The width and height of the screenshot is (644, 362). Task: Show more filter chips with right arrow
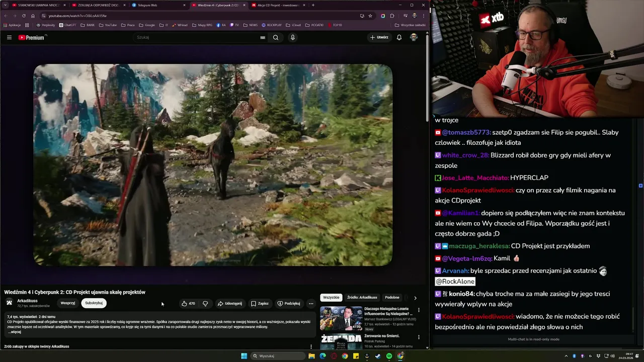pyautogui.click(x=415, y=298)
